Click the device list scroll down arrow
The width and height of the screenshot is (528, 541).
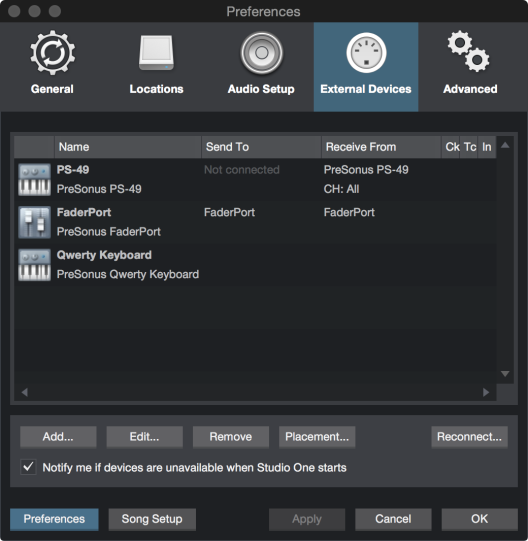click(505, 374)
